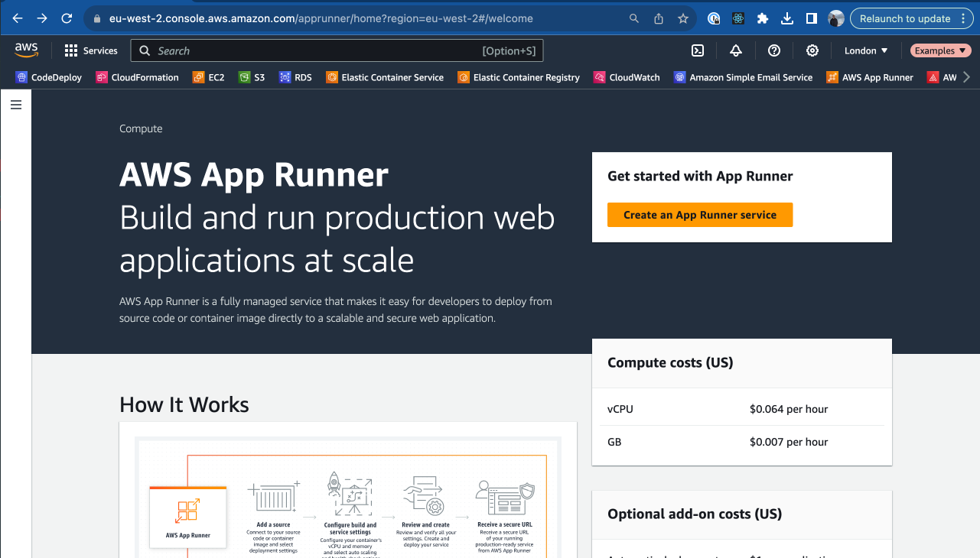Click the browser address bar URL

321,18
